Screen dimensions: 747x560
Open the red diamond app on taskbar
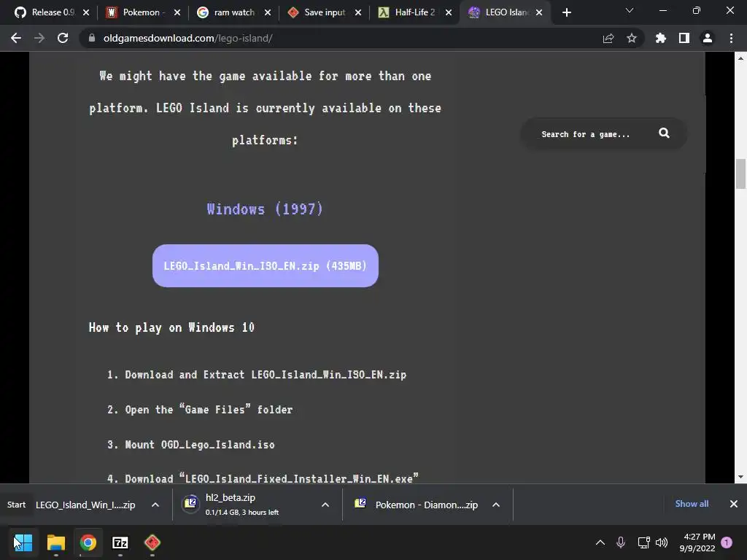tap(152, 542)
